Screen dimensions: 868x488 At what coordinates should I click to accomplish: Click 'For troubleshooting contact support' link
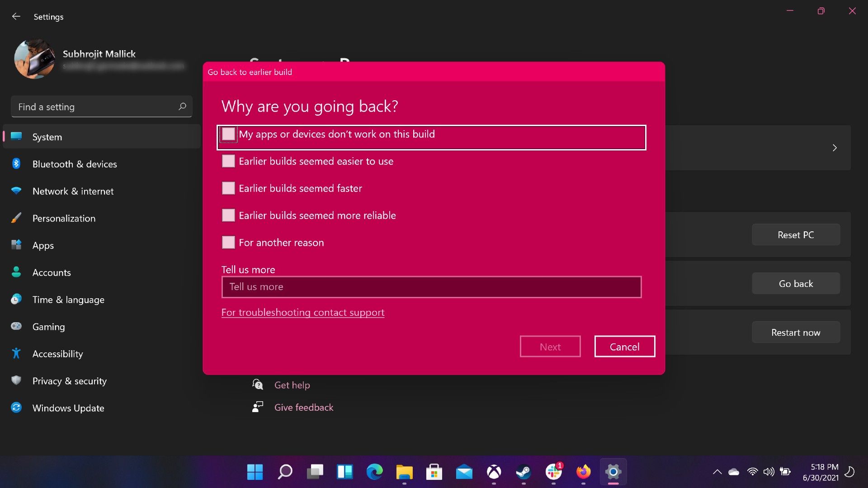tap(303, 312)
